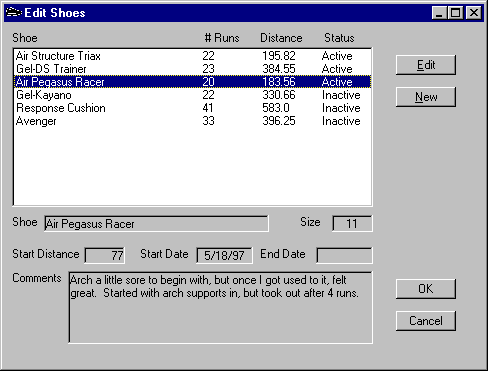The width and height of the screenshot is (488, 371).
Task: Click the Shoe column header label
Action: point(25,38)
